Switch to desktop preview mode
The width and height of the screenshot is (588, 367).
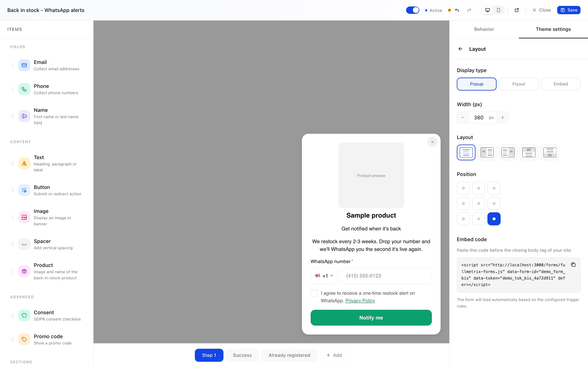[x=487, y=10]
